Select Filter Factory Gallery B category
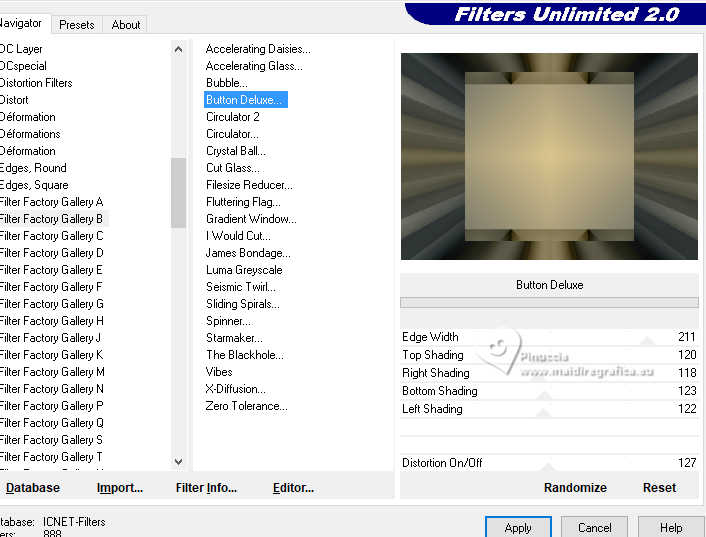Screen dimensions: 706x537 click(x=51, y=219)
